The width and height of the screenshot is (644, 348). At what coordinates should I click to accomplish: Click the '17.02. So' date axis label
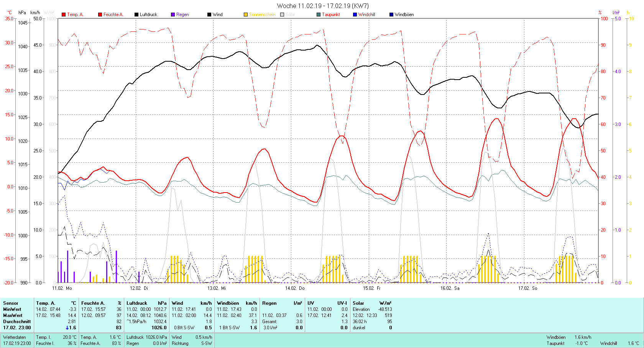(x=527, y=288)
